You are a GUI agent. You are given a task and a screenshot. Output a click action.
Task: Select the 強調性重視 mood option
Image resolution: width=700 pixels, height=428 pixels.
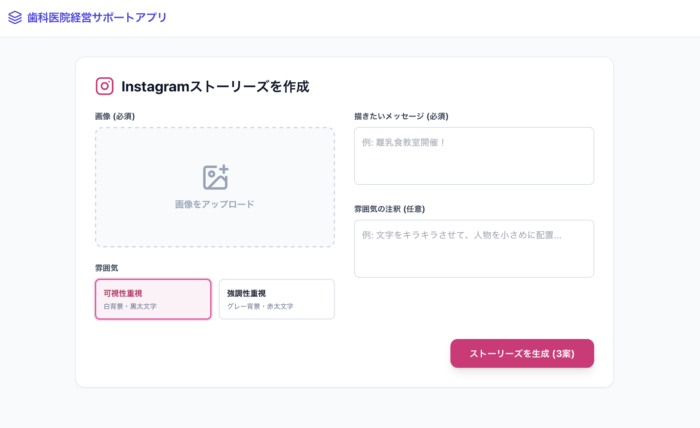click(x=277, y=299)
